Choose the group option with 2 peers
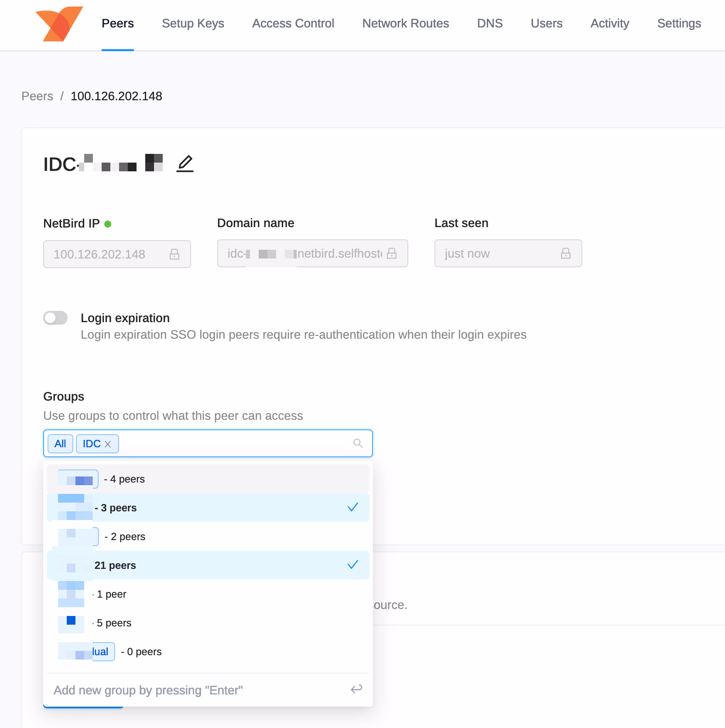This screenshot has width=725, height=728. tap(208, 537)
